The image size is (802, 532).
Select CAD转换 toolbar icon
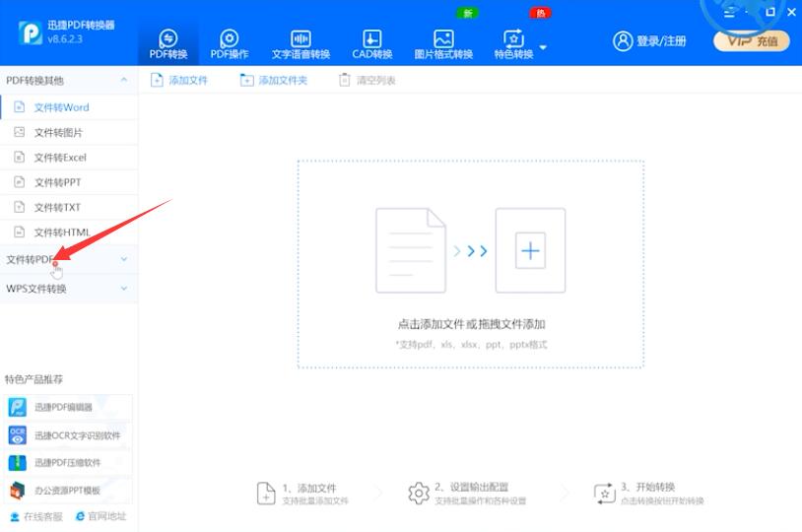tap(371, 38)
